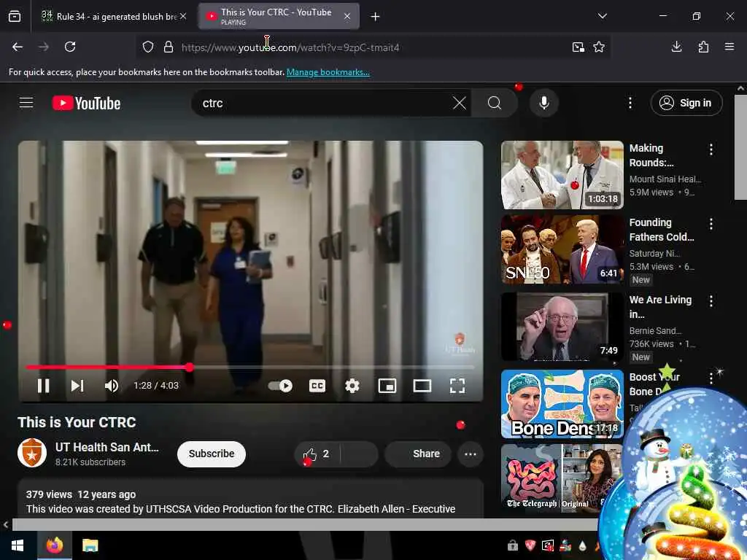This screenshot has width=747, height=560.
Task: Open Firefox application menu
Action: tap(729, 47)
